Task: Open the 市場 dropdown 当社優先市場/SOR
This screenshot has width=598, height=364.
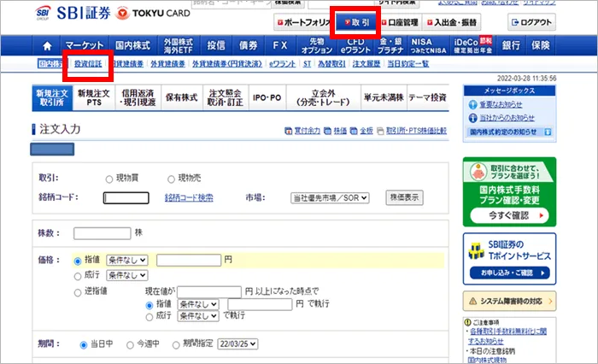Action: tap(330, 198)
